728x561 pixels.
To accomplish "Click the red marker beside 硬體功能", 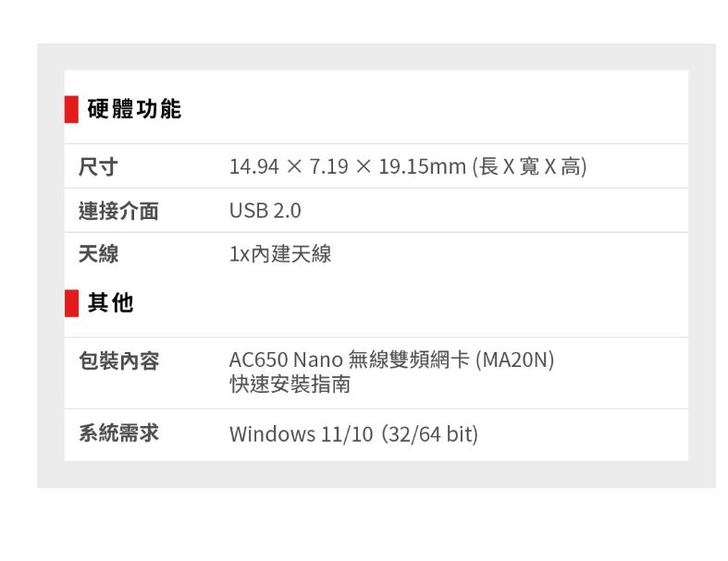I will (71, 110).
